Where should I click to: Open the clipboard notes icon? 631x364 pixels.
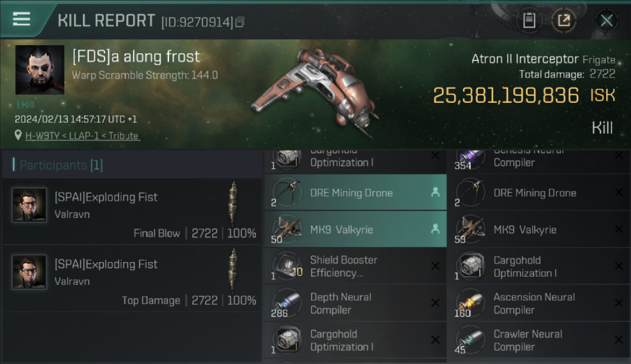529,20
